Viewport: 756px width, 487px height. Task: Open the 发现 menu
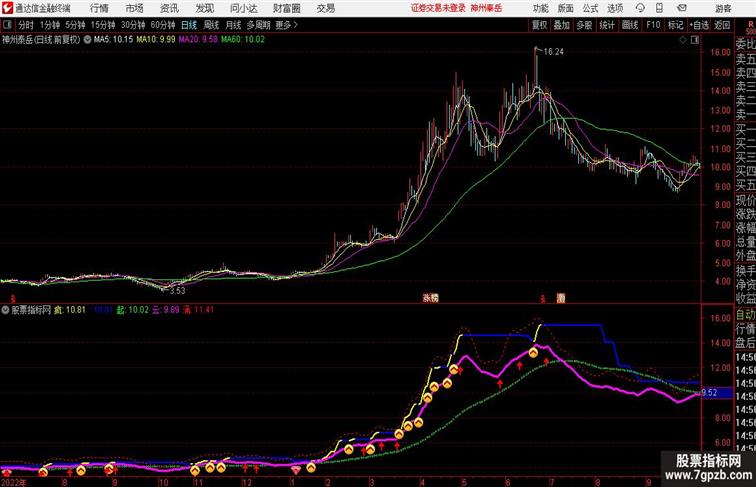pos(204,8)
